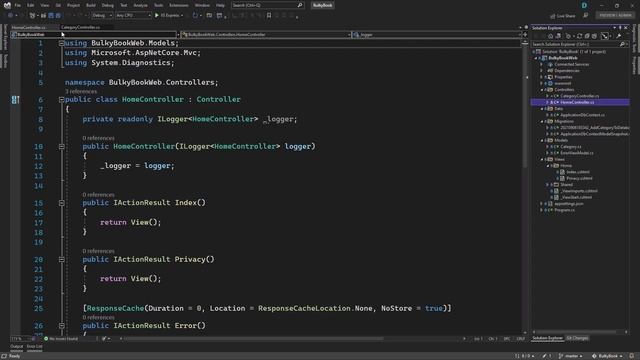The height and width of the screenshot is (360, 640).
Task: Click the user account avatar D
Action: [584, 5]
